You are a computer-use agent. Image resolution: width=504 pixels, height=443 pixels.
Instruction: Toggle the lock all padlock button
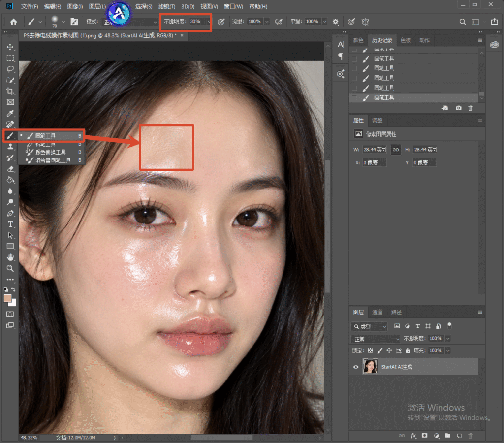[408, 351]
